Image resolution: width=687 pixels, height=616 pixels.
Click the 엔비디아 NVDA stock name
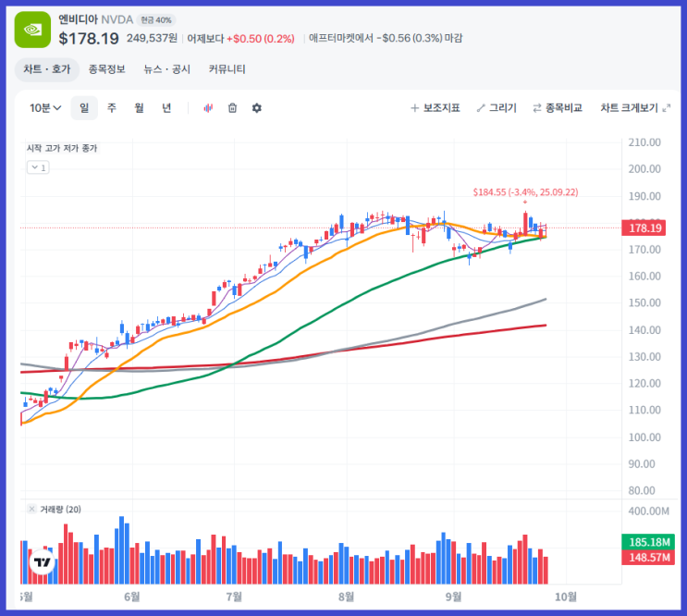tap(96, 19)
